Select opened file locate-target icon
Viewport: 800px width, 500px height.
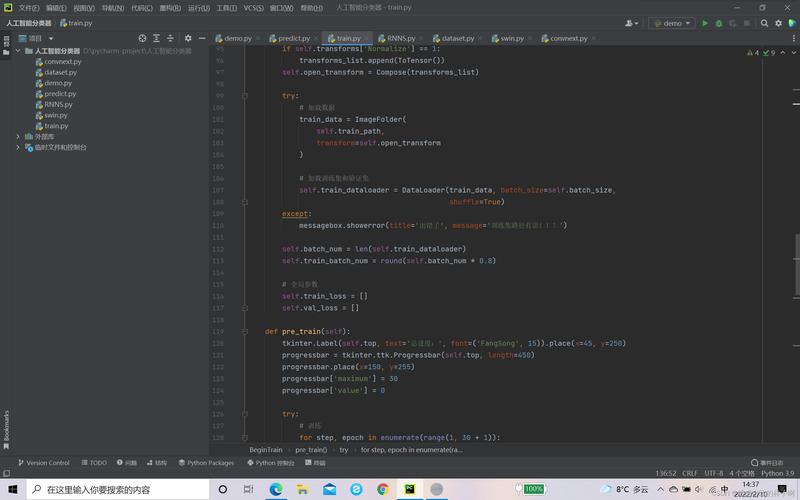click(142, 38)
